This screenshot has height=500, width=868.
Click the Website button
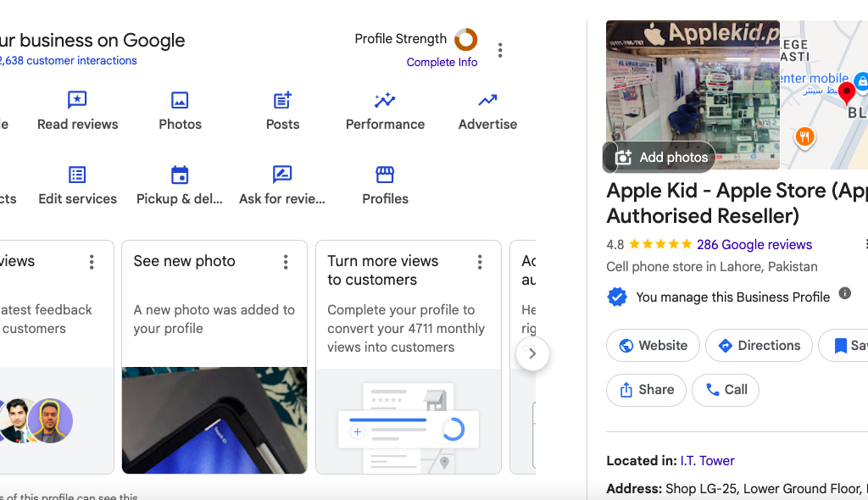point(653,346)
